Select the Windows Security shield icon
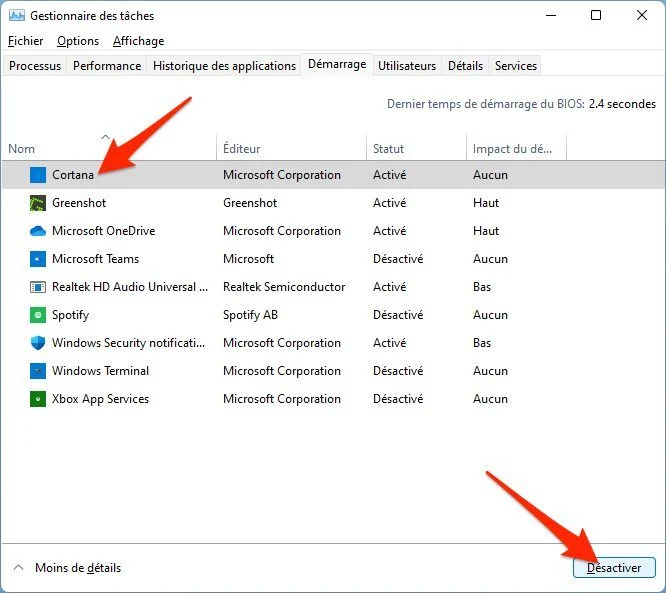Image resolution: width=666 pixels, height=593 pixels. point(38,343)
